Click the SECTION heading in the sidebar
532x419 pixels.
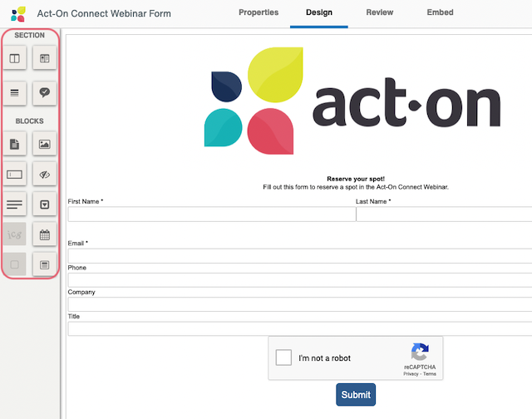click(x=30, y=35)
